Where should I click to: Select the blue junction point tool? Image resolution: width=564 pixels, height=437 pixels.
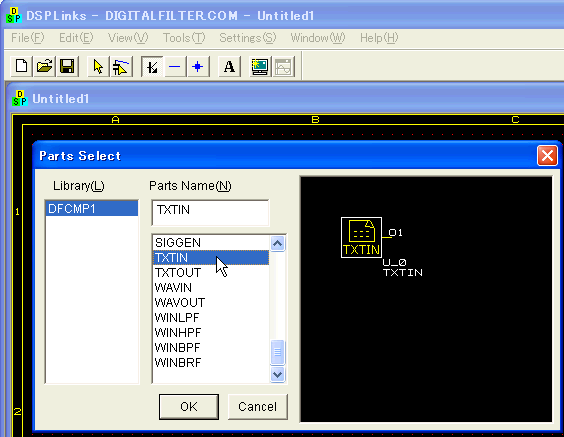click(198, 67)
